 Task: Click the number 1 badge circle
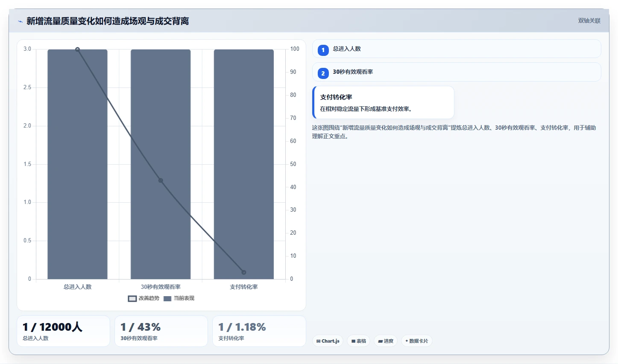323,50
